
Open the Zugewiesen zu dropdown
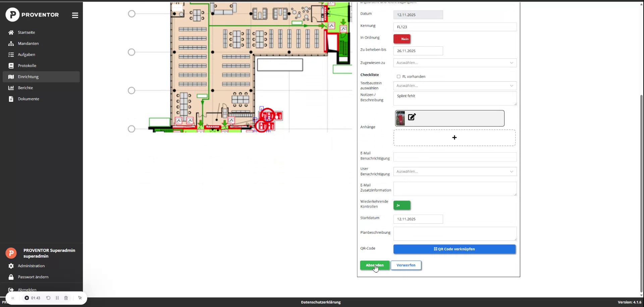point(454,63)
